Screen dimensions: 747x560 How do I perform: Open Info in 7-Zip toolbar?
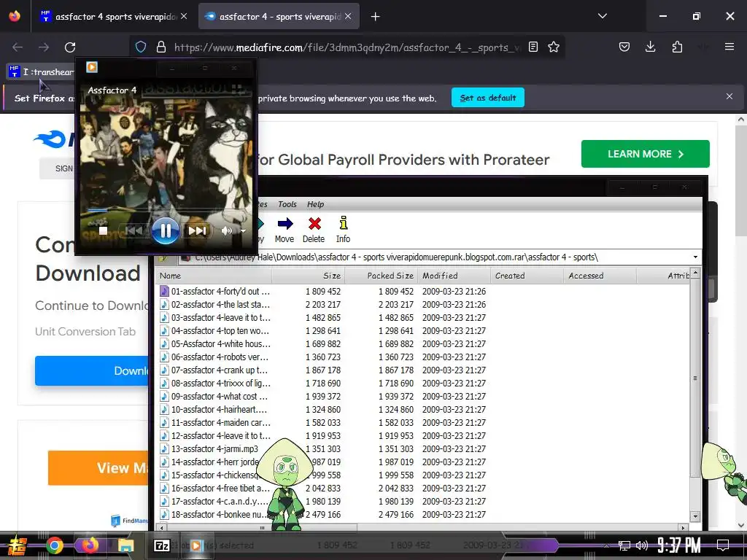coord(343,230)
